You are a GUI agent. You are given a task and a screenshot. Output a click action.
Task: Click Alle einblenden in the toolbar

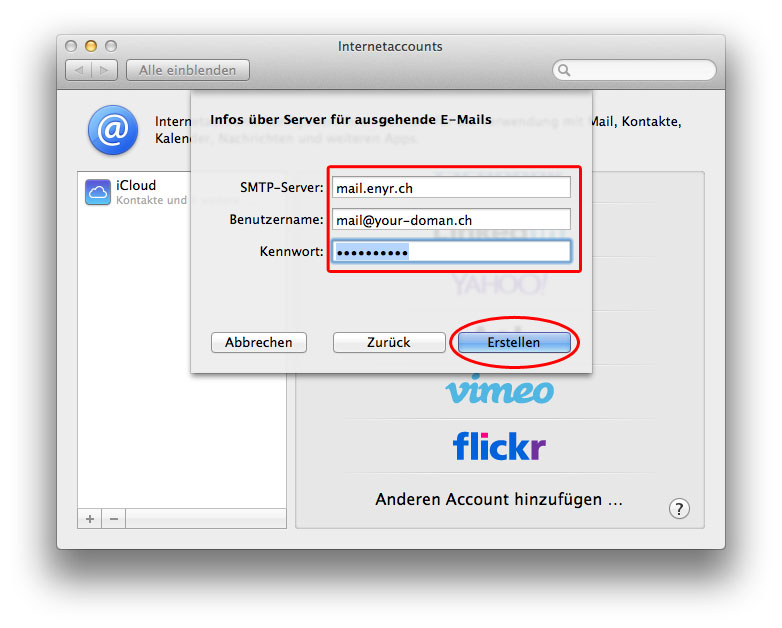(188, 70)
